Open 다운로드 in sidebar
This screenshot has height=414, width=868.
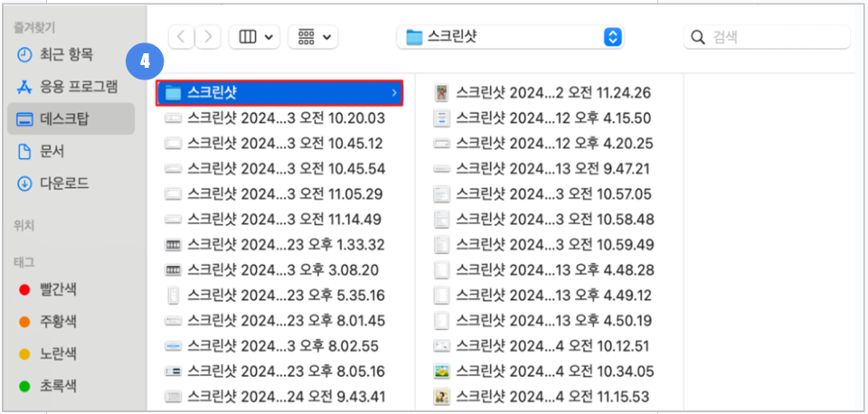pos(63,183)
